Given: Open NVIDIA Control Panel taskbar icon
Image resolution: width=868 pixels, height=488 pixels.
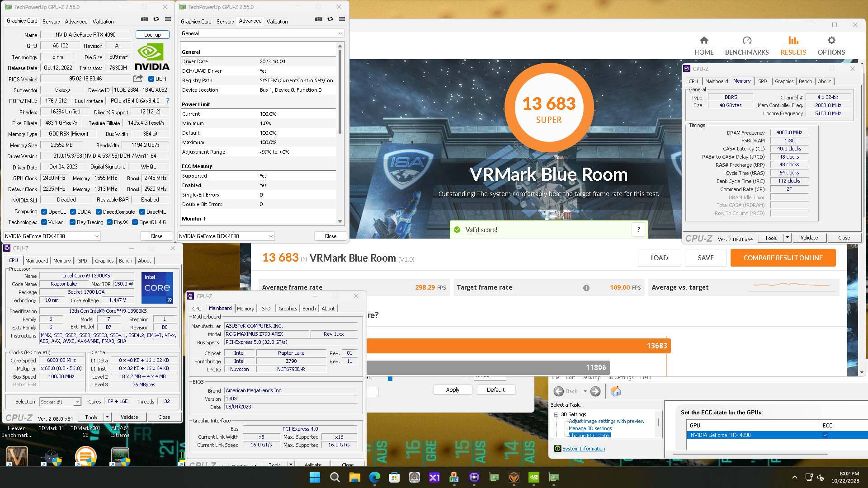Looking at the screenshot, I should tap(533, 477).
